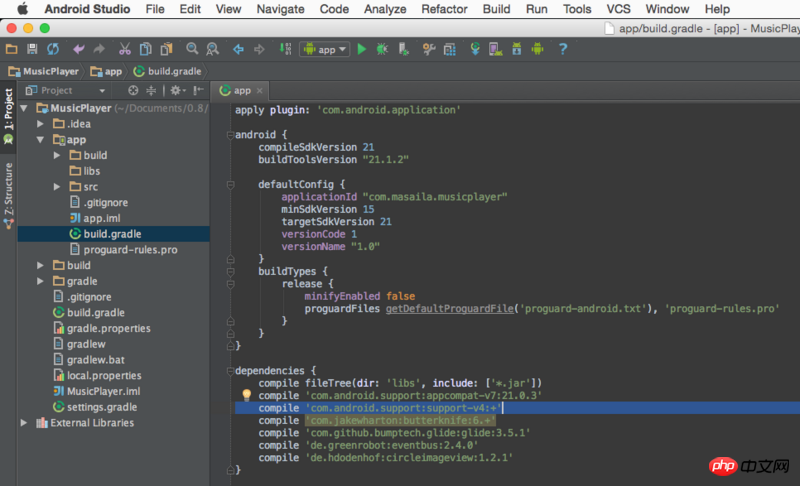Click the Settings toolbar icon beside Project Structure
This screenshot has width=800, height=486.
pos(429,49)
